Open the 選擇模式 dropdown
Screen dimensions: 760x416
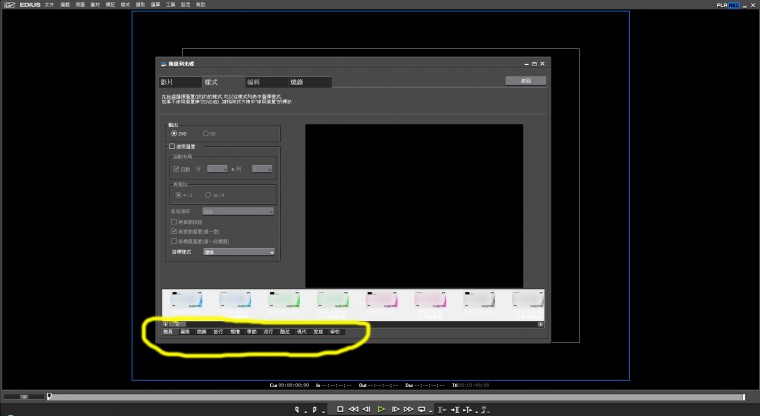click(239, 252)
